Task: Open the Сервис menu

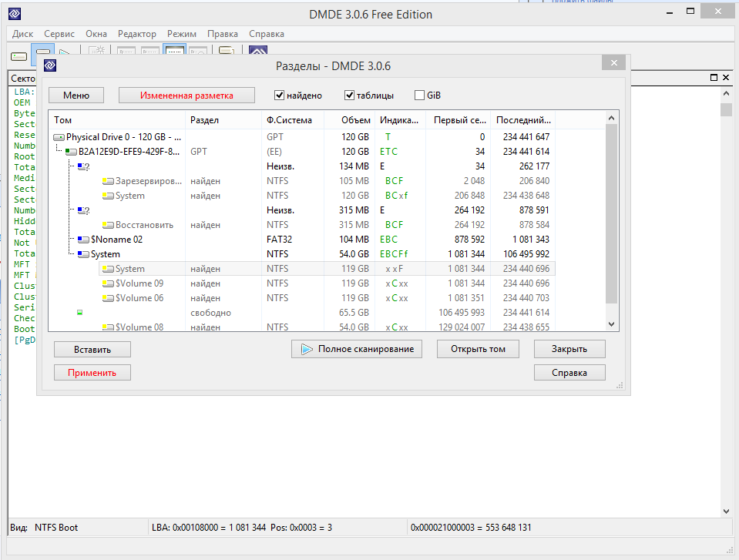Action: tap(59, 34)
